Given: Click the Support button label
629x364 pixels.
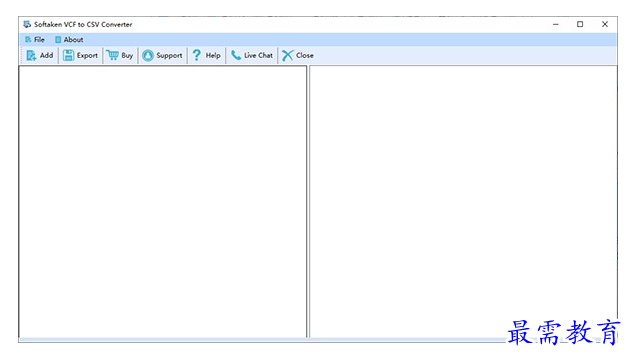Looking at the screenshot, I should coord(169,55).
